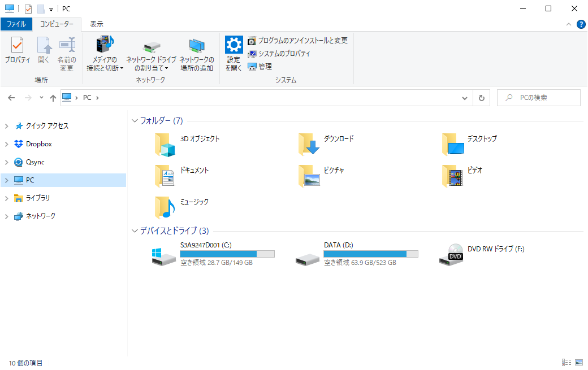Expand the ライブラリ tree node
The width and height of the screenshot is (588, 370).
[x=6, y=198]
